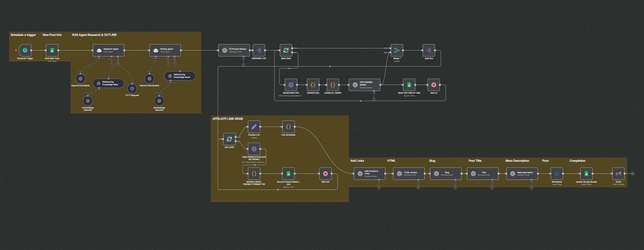Screen dimensions: 644x250
Task: Open the Grab New Topic sheets node
Action: tap(52, 50)
